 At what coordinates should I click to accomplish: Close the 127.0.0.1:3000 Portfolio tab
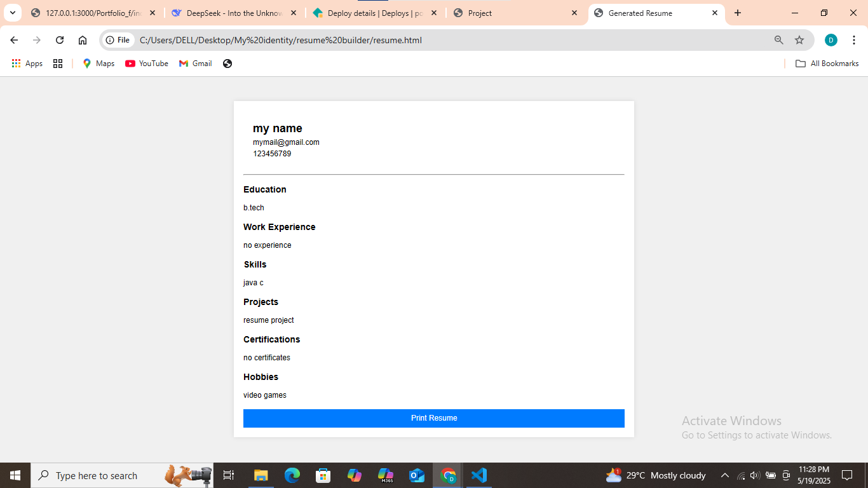[x=153, y=13]
